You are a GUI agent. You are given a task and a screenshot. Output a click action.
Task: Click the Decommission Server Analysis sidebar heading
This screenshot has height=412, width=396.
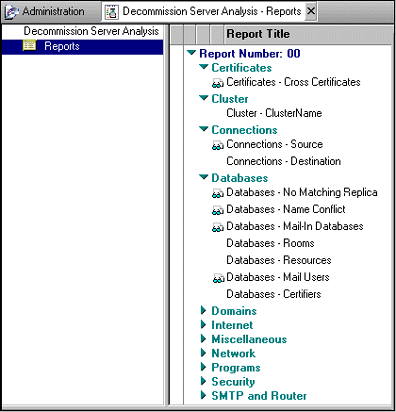pos(91,31)
